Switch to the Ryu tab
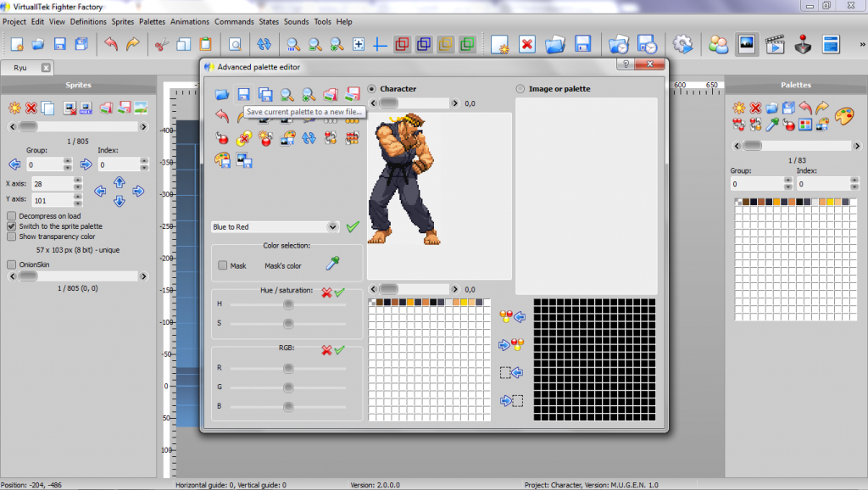The image size is (868, 490). click(x=20, y=68)
